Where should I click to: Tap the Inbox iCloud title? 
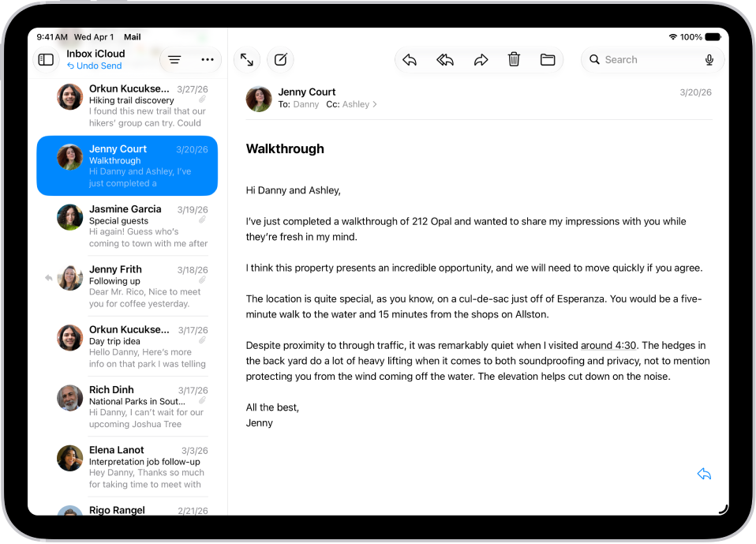(95, 54)
